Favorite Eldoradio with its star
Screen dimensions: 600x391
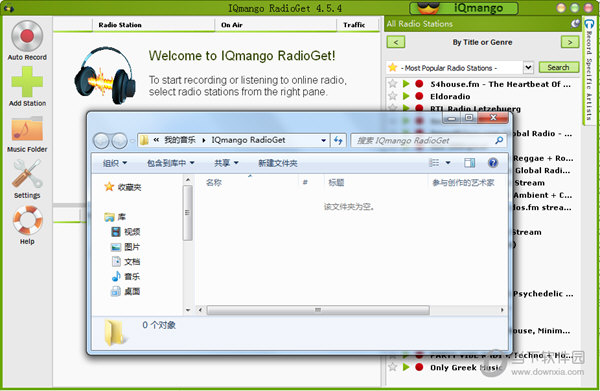click(393, 96)
